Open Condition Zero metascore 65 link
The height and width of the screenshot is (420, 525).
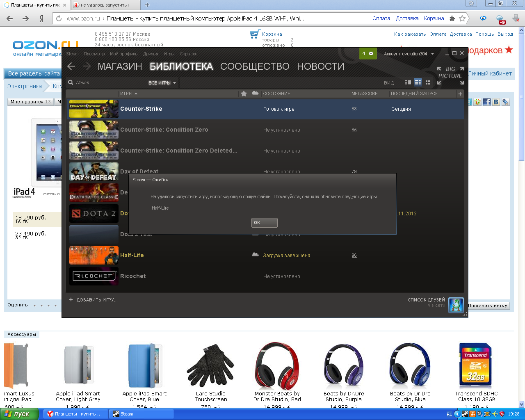coord(354,130)
